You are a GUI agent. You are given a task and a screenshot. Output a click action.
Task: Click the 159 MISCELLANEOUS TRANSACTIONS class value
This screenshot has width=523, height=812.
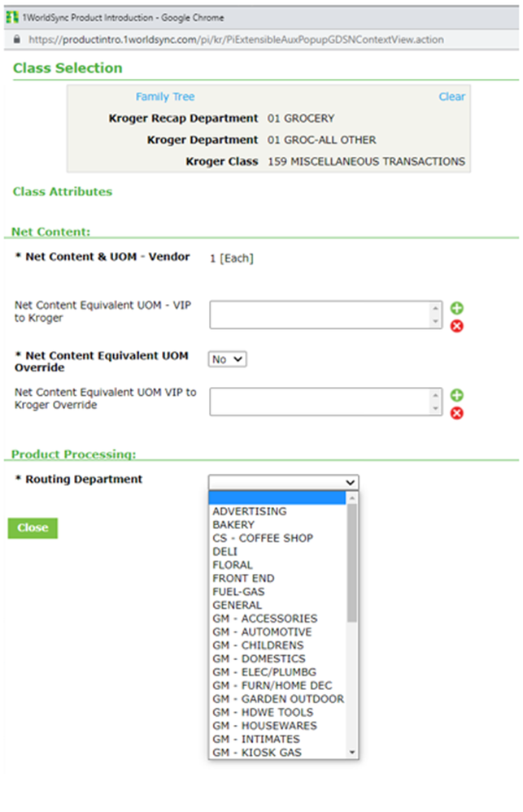[367, 162]
